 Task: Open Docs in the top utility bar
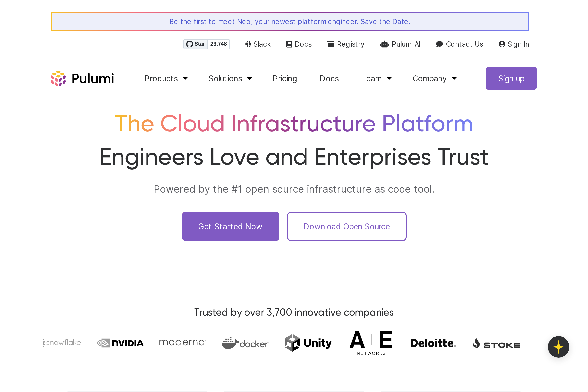click(299, 44)
